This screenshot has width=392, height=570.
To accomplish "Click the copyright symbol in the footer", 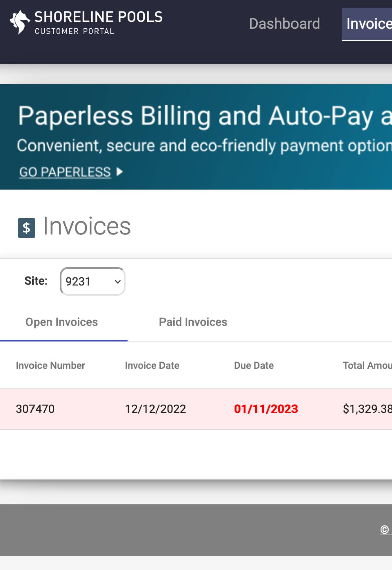I will coord(385,530).
